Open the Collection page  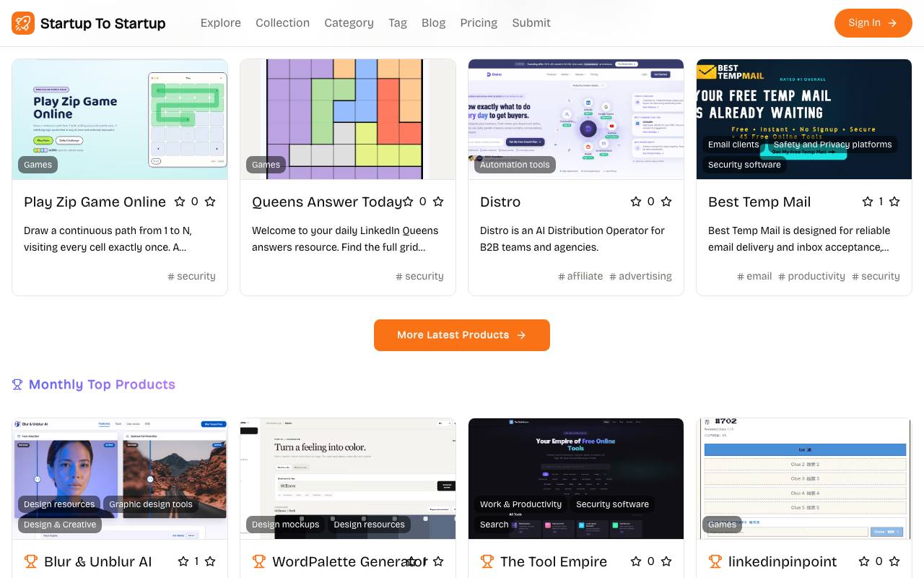282,23
